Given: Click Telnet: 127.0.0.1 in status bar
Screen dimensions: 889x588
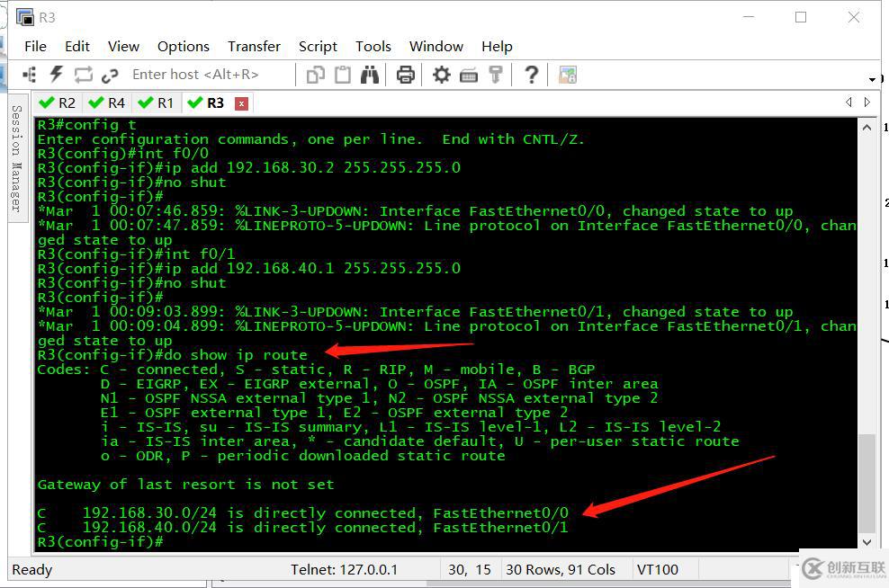Looking at the screenshot, I should click(x=344, y=570).
